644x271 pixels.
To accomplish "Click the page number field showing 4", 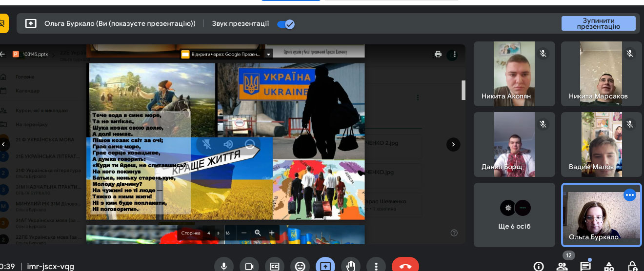I will point(209,233).
